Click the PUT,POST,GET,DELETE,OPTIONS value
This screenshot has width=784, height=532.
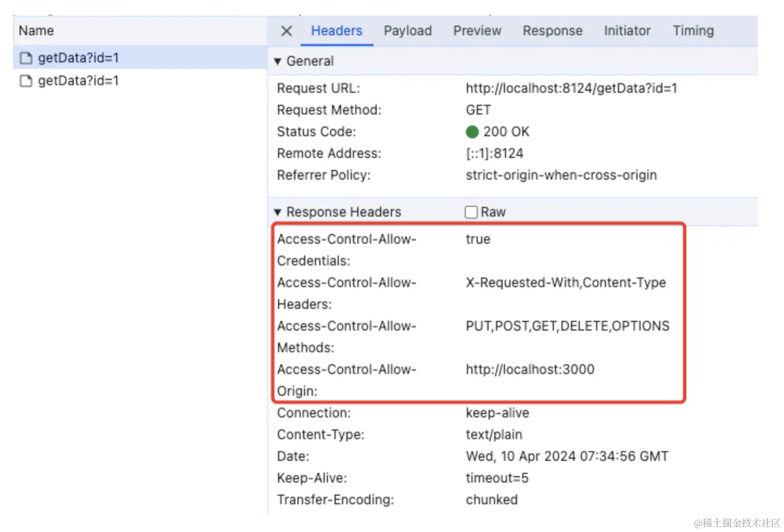click(x=567, y=326)
